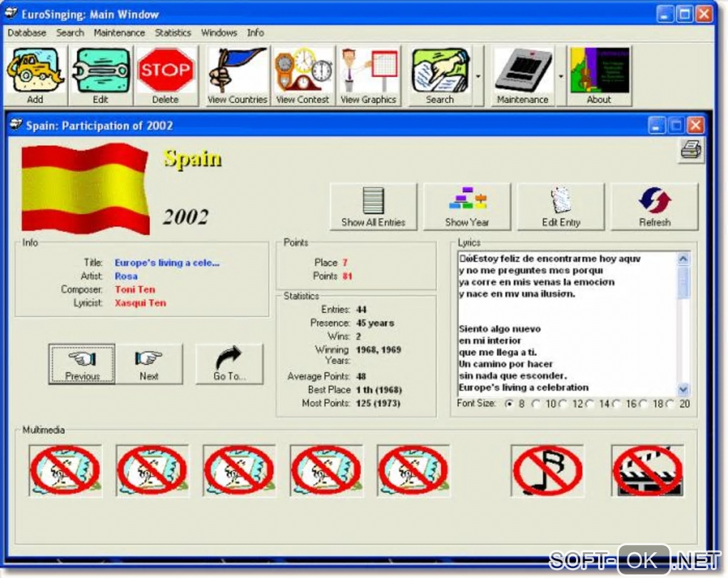Open the Statistics menu
The width and height of the screenshot is (728, 578).
point(173,33)
